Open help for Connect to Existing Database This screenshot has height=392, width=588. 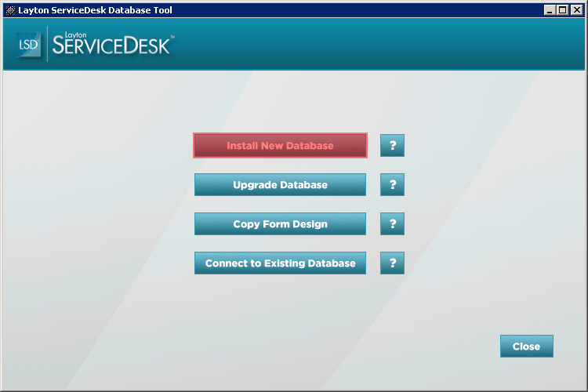coord(392,263)
